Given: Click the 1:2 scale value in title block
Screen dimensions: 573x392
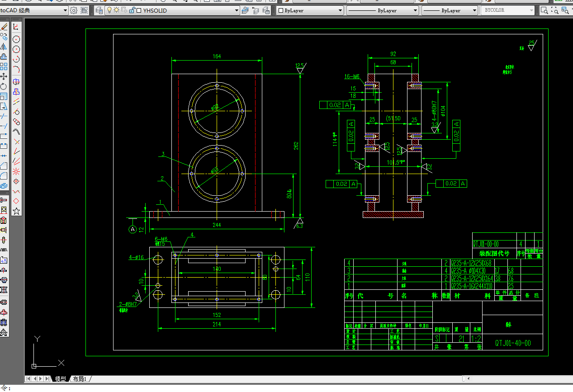Looking at the screenshot, I should pyautogui.click(x=476, y=339).
